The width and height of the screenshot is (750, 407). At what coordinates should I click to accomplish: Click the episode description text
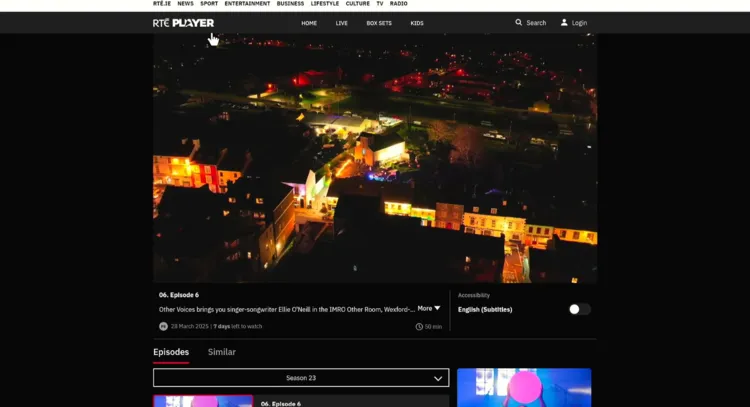pos(287,309)
